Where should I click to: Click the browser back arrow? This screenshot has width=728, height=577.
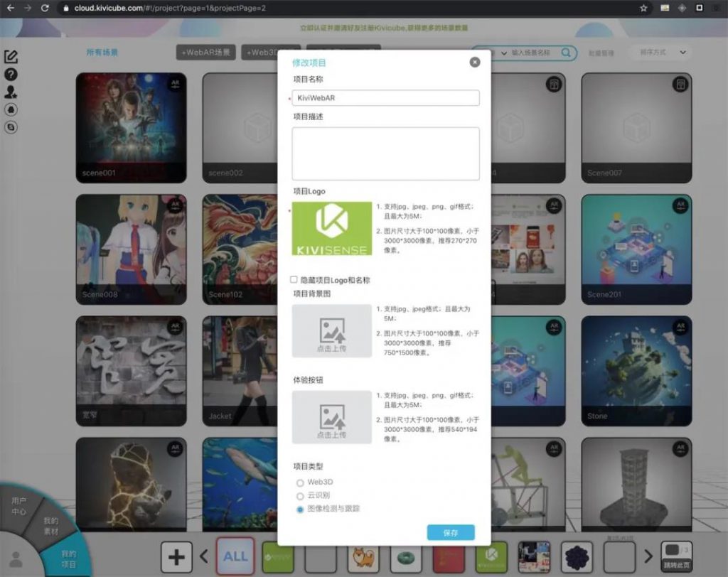[10, 8]
